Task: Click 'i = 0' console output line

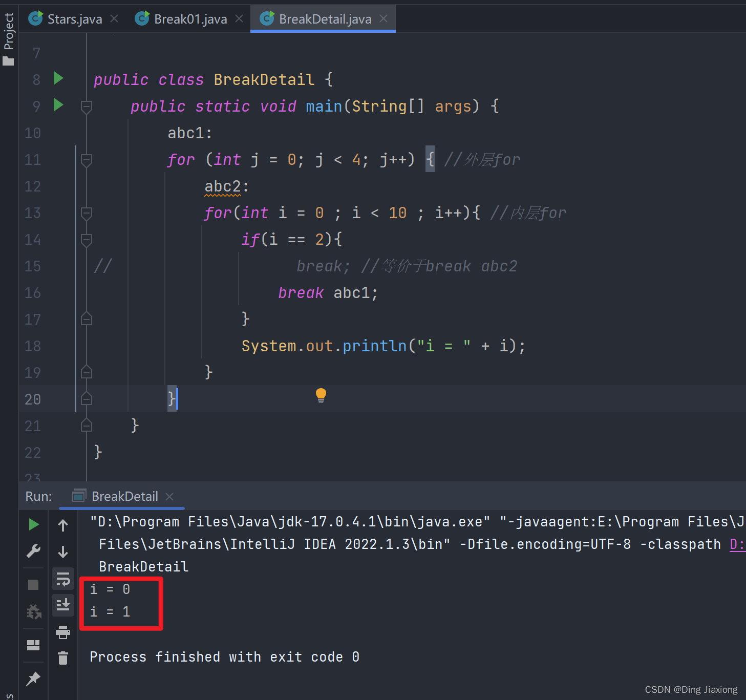Action: click(x=110, y=589)
